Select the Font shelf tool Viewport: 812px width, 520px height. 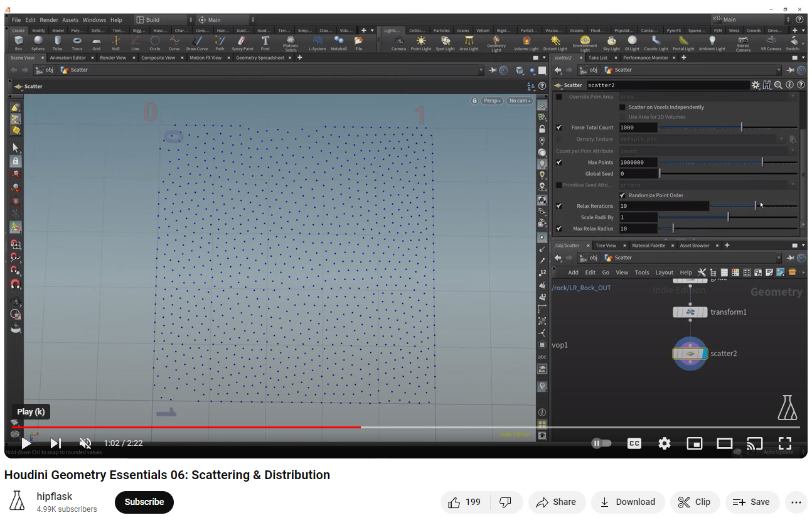pos(265,43)
